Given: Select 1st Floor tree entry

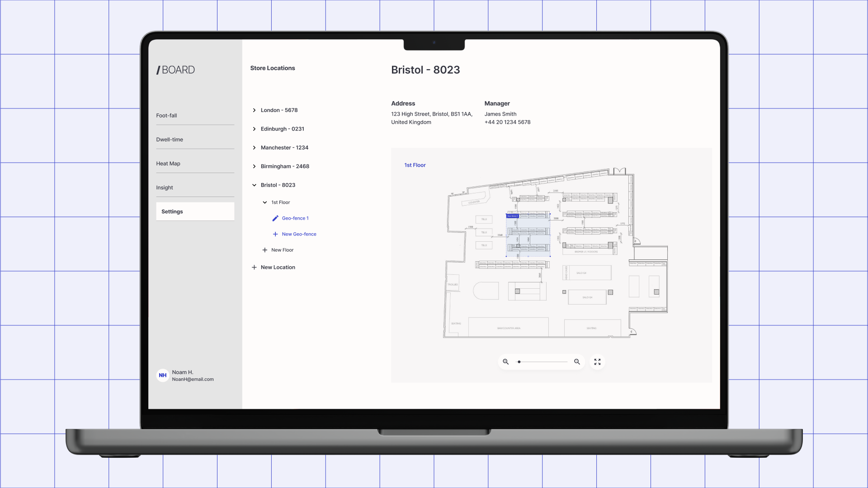Looking at the screenshot, I should pyautogui.click(x=281, y=202).
